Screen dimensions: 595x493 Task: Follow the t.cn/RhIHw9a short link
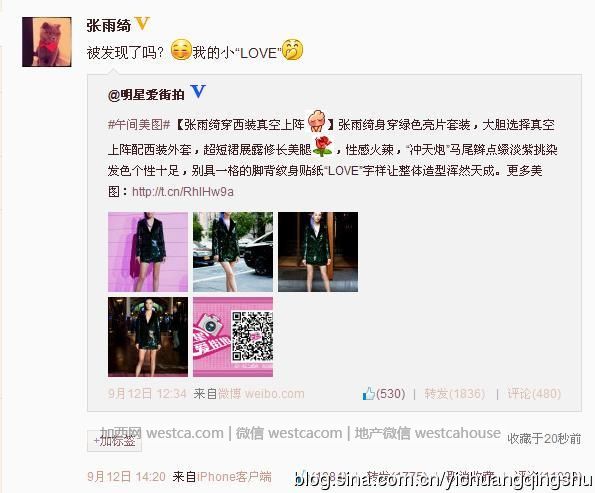point(183,192)
